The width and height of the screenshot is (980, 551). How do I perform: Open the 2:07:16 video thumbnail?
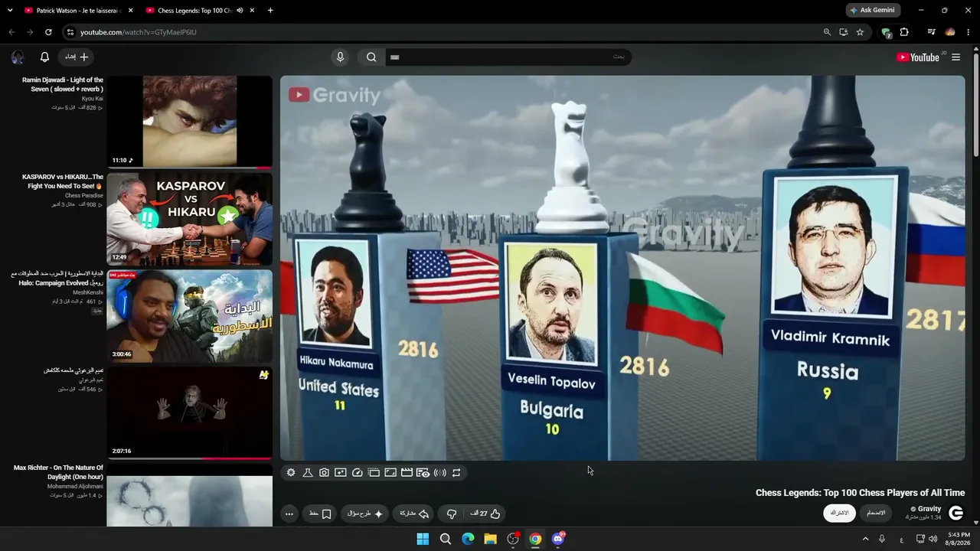[189, 413]
